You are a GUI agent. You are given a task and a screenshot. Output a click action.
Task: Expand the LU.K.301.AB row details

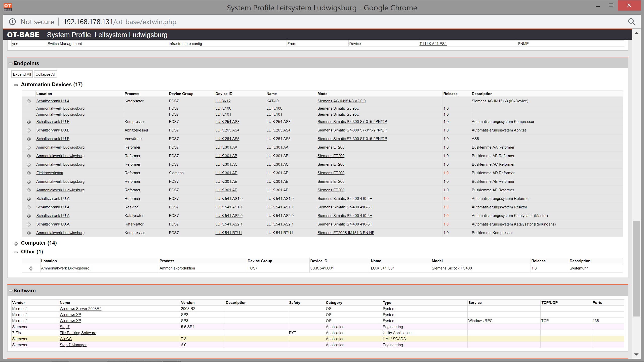point(29,156)
